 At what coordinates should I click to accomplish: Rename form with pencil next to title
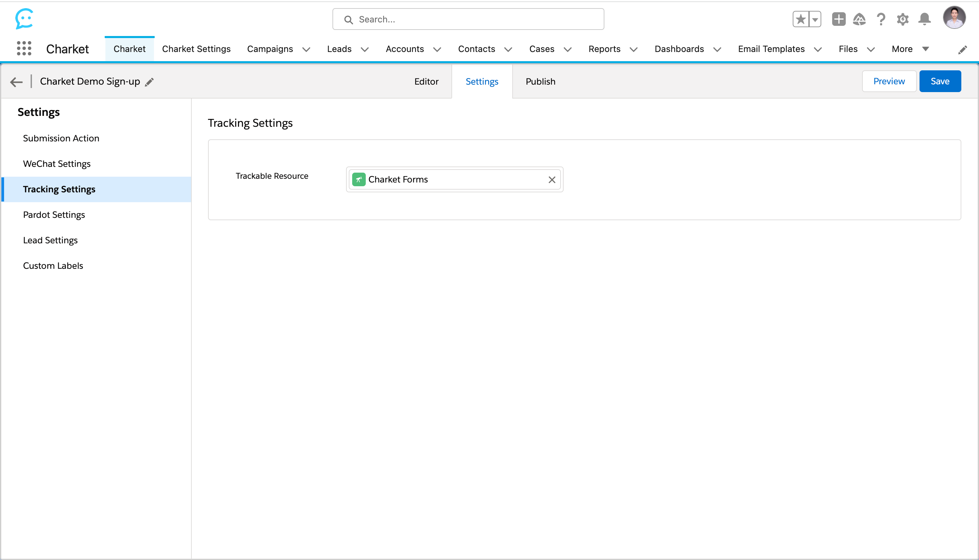click(149, 82)
